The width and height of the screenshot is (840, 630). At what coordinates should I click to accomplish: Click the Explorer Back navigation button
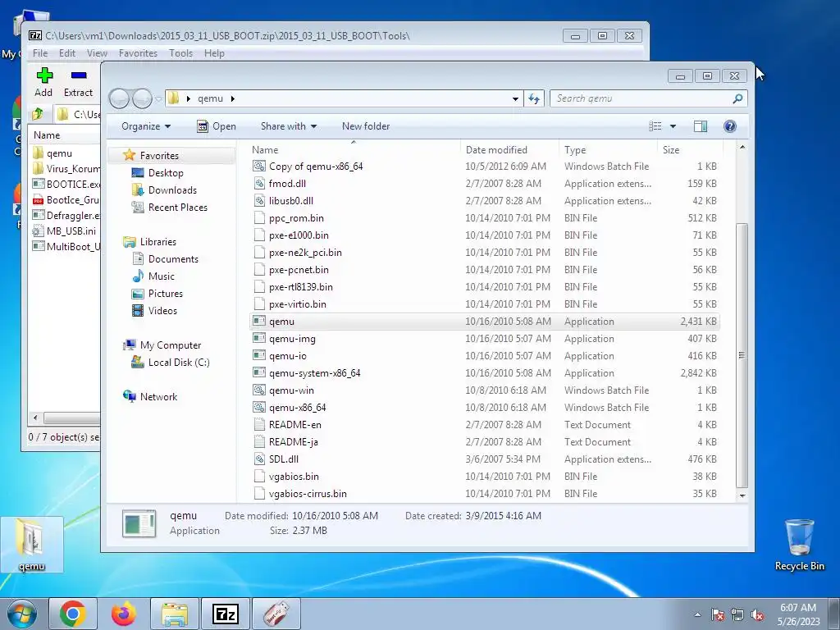click(119, 98)
